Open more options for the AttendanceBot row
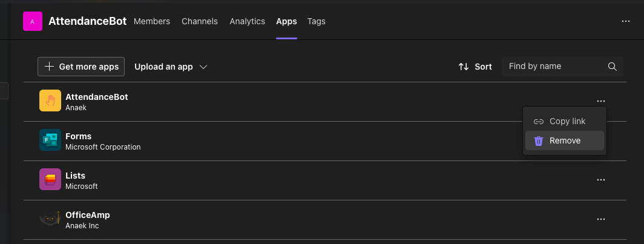Screen dimensions: 644x244 tap(601, 101)
